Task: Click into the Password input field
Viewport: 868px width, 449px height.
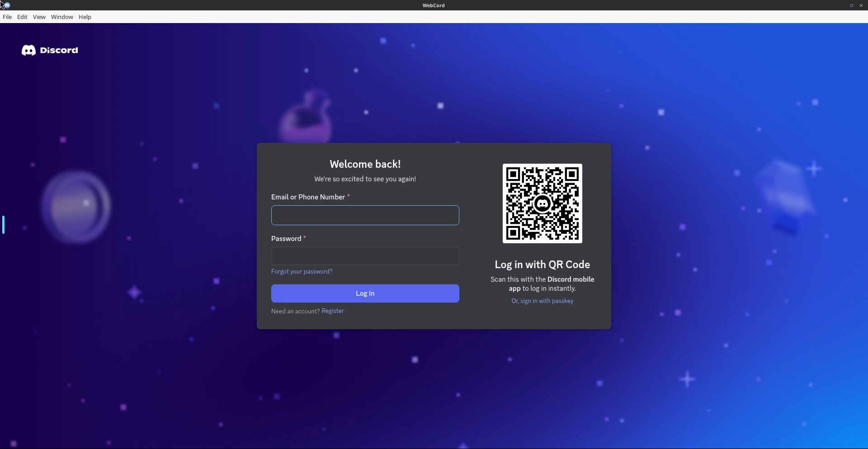Action: point(365,256)
